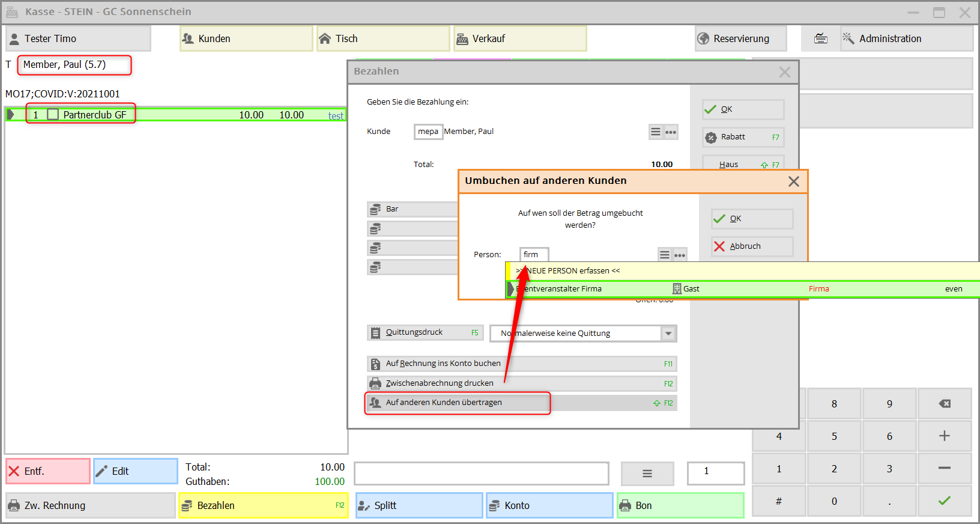Screen dimensions: 980x524
Task: Expand the Partnerclub GF row arrow
Action: point(11,114)
